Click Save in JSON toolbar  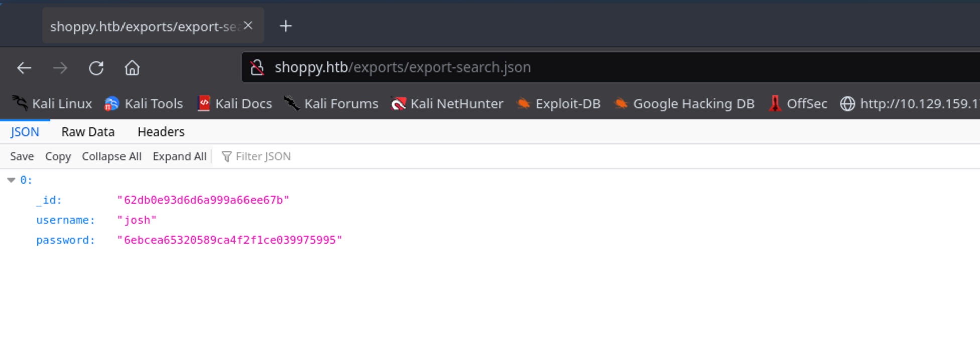[x=22, y=156]
